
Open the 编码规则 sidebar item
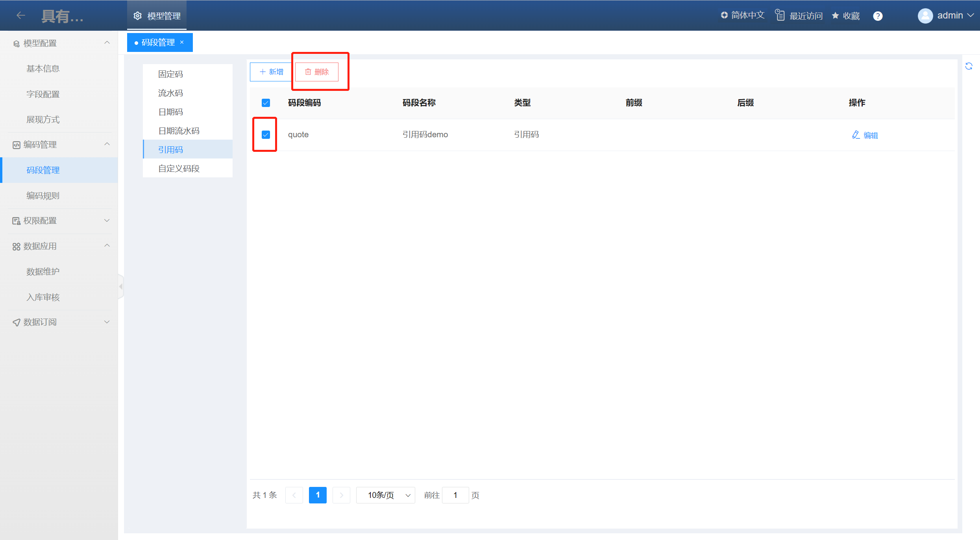(43, 195)
